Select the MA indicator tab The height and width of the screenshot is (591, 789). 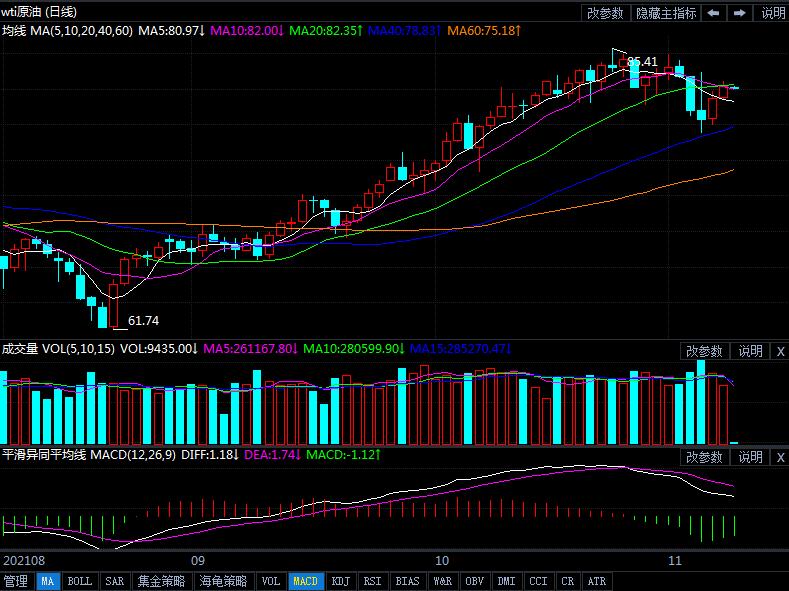pyautogui.click(x=48, y=581)
